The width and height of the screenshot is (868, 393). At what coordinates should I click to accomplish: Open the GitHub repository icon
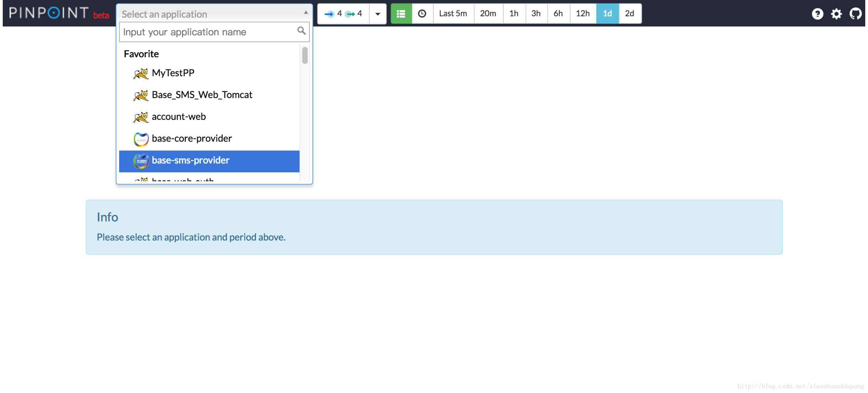click(855, 14)
